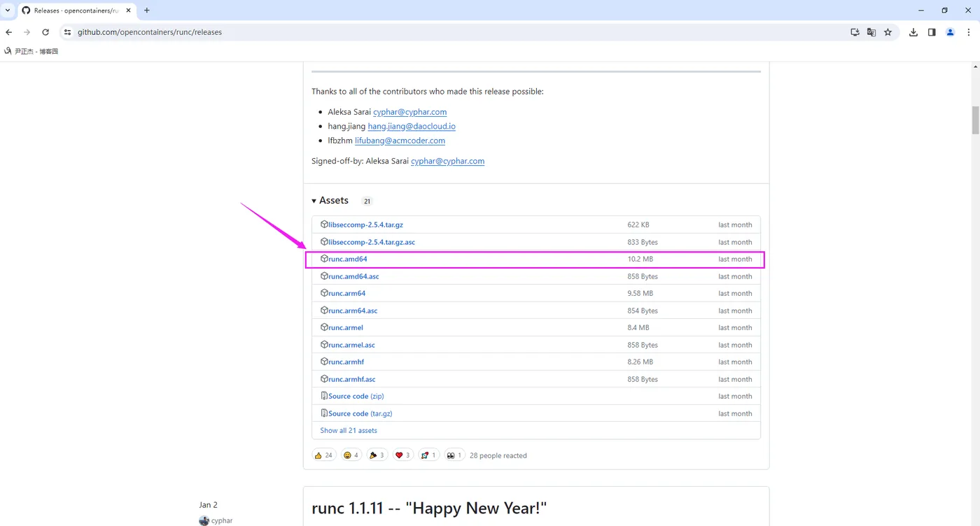
Task: Download libseccomp-2.5.4.tar.gz.asc signature
Action: coord(372,242)
